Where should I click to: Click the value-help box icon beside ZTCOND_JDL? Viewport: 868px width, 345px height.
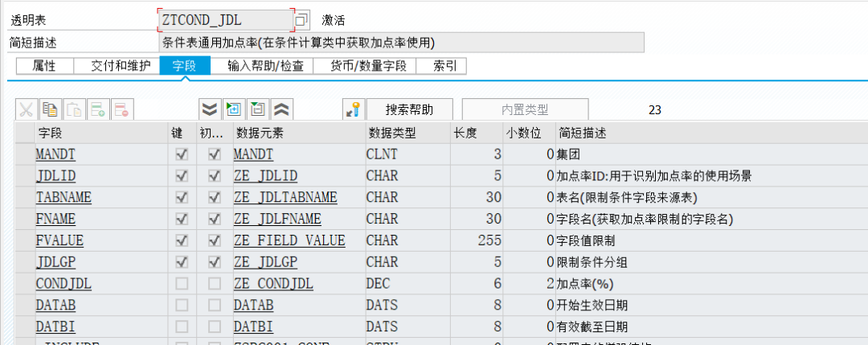point(301,20)
